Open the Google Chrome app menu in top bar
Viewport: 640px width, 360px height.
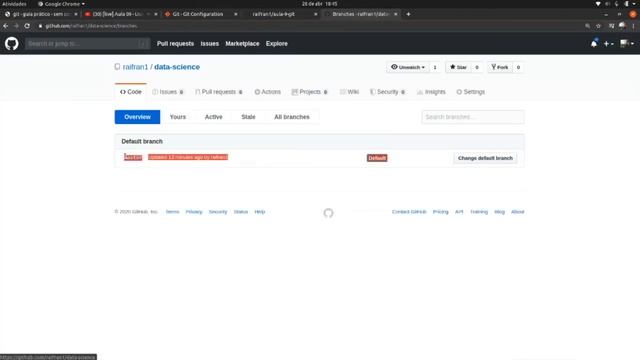(x=62, y=4)
